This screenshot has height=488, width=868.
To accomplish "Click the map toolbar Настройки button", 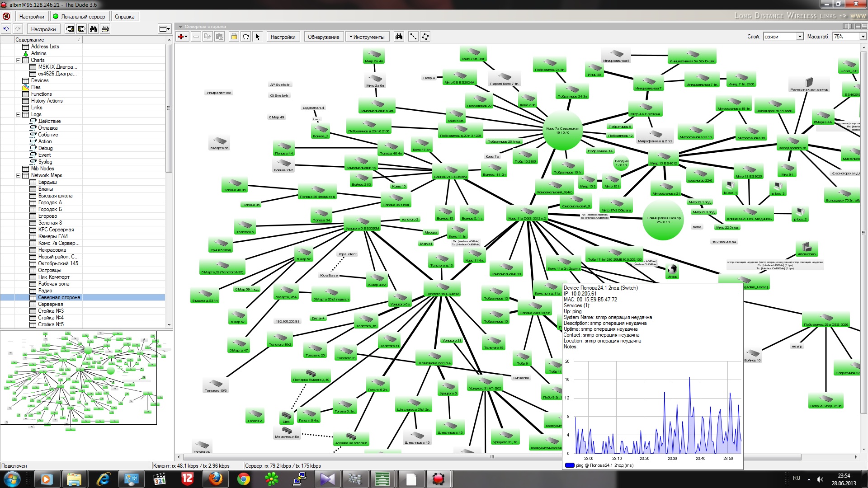I will click(283, 37).
